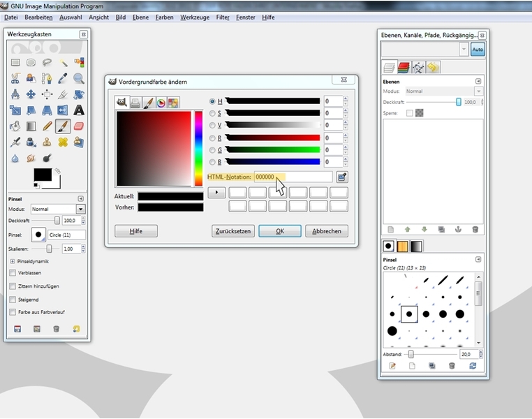Select the Smudge tool
Viewport: 532px width, 419px height.
(x=31, y=158)
